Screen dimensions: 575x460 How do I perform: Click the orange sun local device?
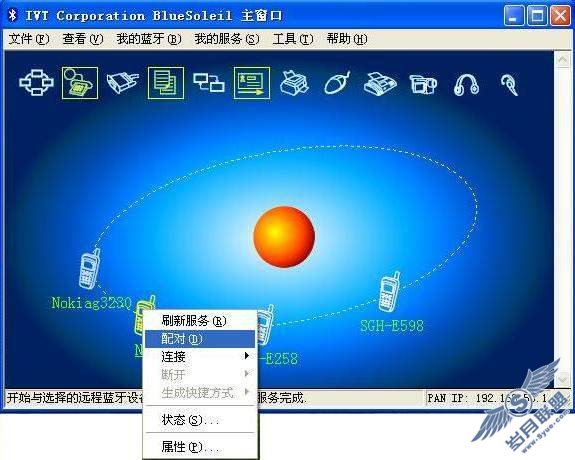[284, 237]
